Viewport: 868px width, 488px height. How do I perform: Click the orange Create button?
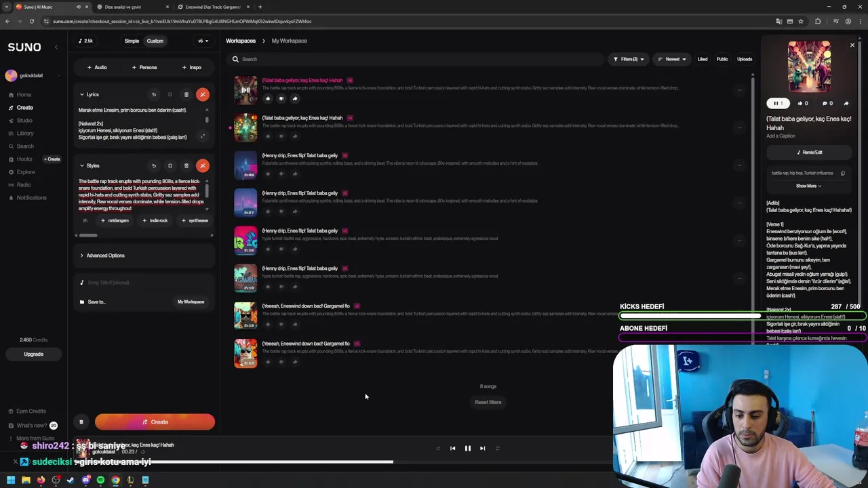tap(155, 422)
